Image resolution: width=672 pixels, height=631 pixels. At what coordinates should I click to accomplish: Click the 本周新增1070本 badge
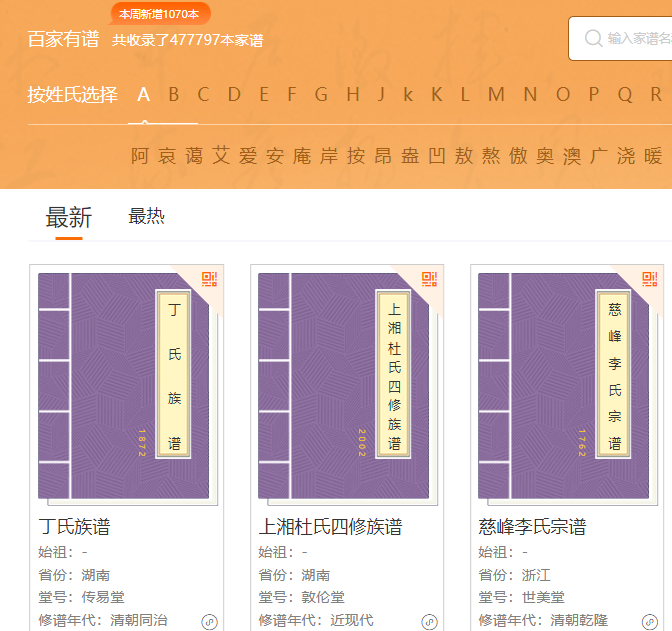pyautogui.click(x=159, y=14)
